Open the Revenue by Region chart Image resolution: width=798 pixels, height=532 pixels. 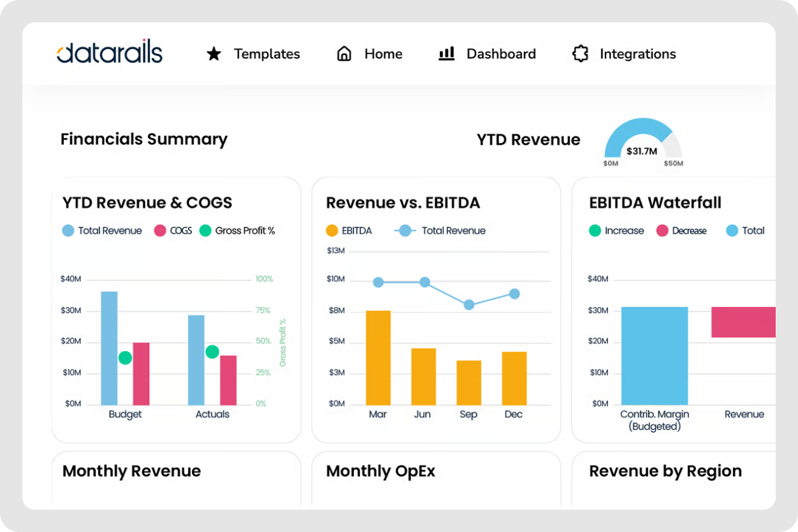(x=665, y=471)
